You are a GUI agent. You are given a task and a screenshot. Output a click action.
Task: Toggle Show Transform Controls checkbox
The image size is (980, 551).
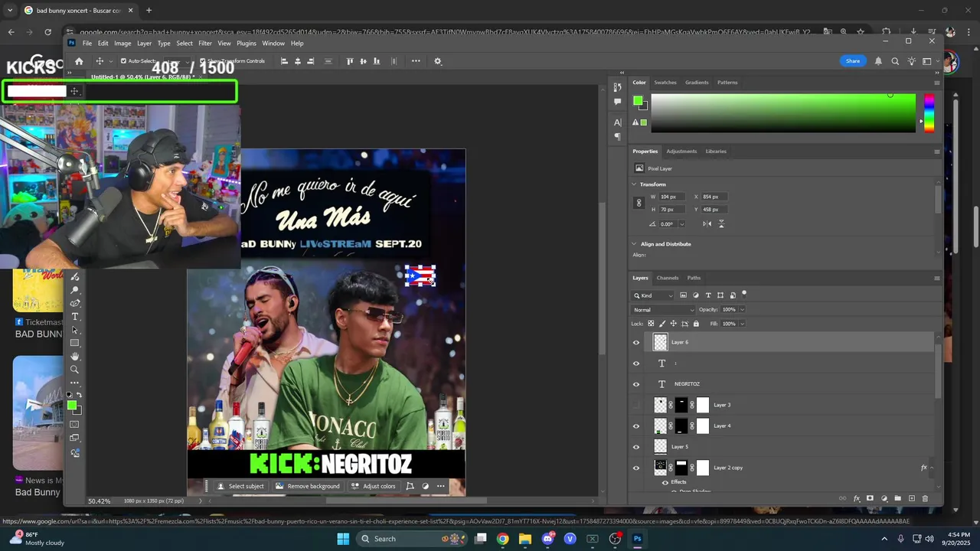[203, 61]
